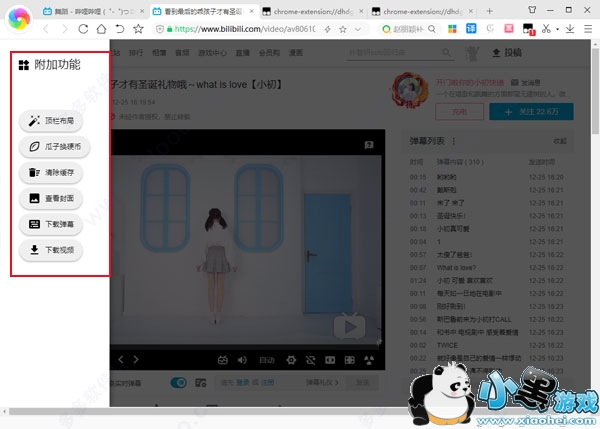Reload the page with the refresh icon

(x=83, y=29)
